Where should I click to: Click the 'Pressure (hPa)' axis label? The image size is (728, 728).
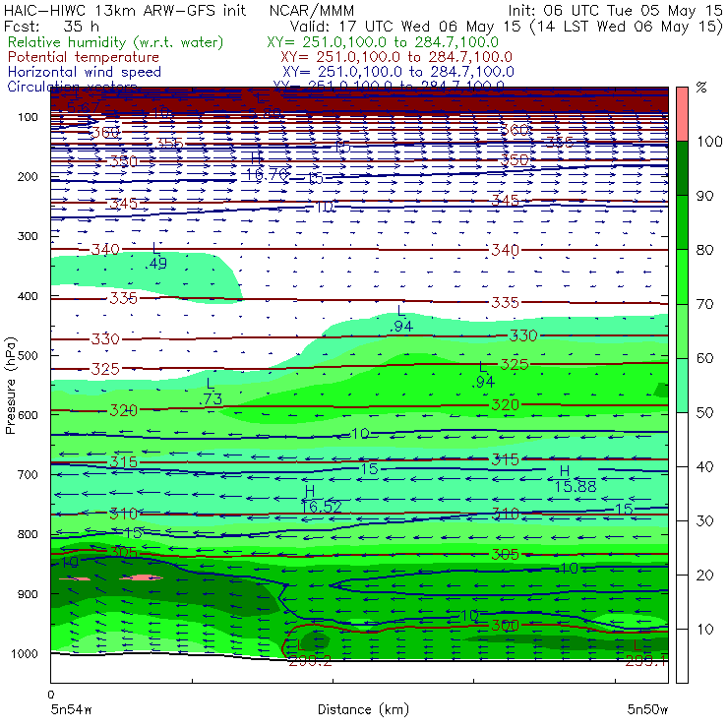(10, 386)
